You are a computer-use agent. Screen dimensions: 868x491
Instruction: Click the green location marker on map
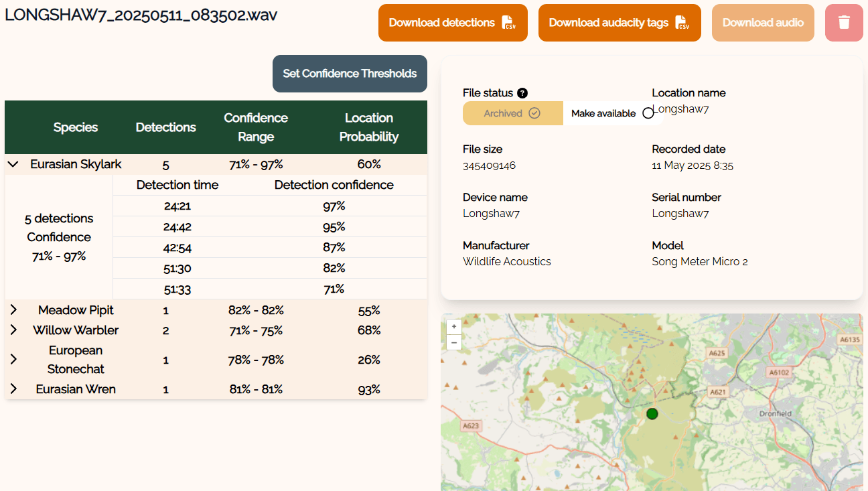pos(652,414)
